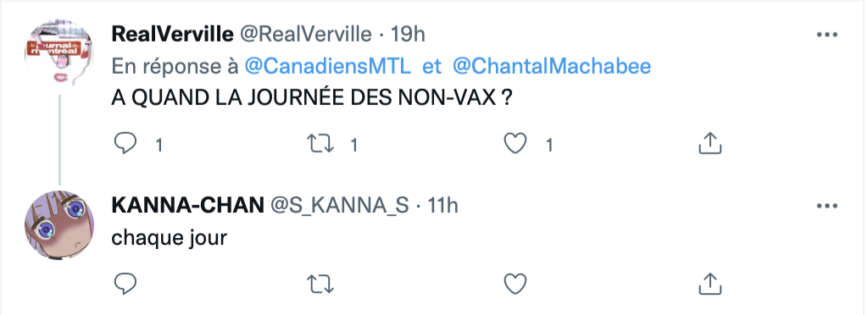Image resolution: width=868 pixels, height=315 pixels.
Task: Open the @ChantalMachabee mention link
Action: 551,67
